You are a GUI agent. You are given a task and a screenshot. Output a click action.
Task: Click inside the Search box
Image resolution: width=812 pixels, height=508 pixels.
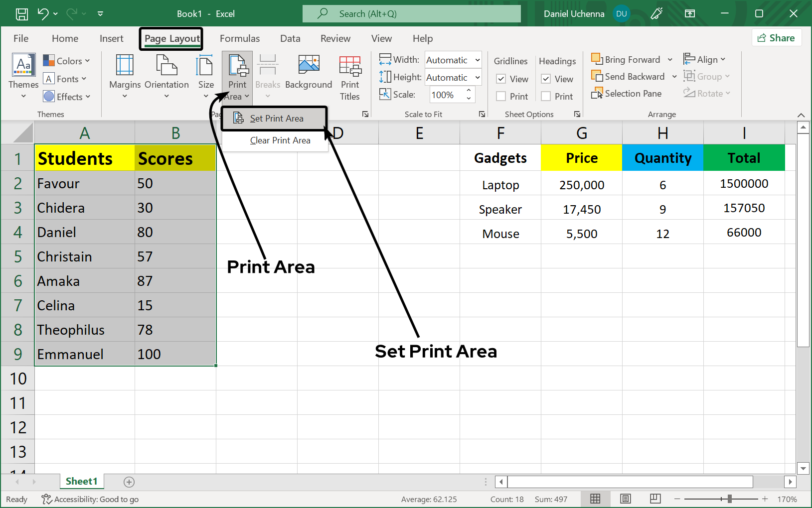pos(412,13)
